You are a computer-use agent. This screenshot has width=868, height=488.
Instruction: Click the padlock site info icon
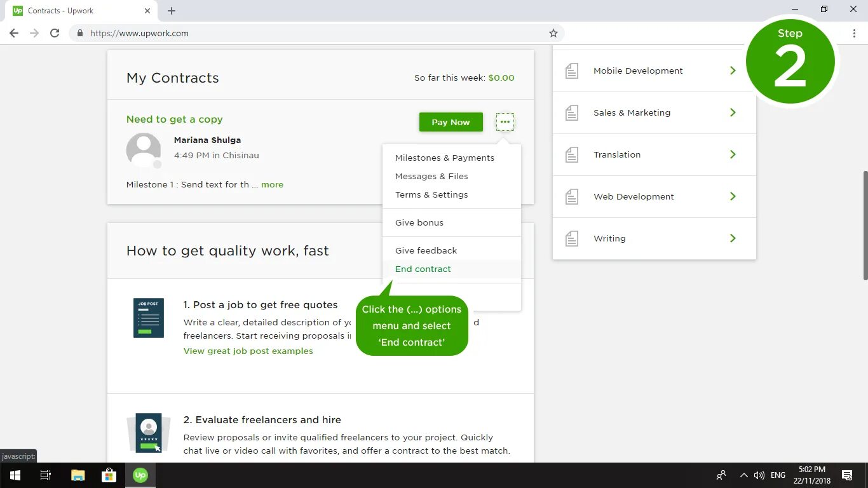tap(80, 33)
